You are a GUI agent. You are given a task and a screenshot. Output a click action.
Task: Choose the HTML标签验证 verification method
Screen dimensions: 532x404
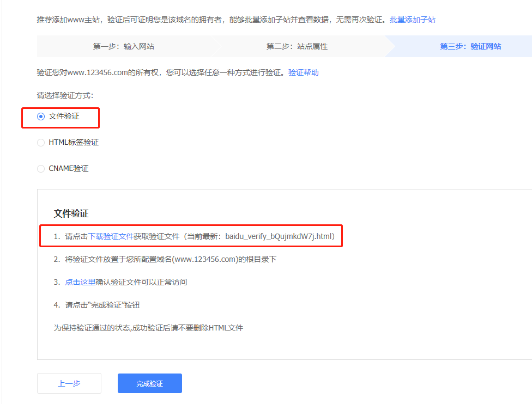click(41, 143)
